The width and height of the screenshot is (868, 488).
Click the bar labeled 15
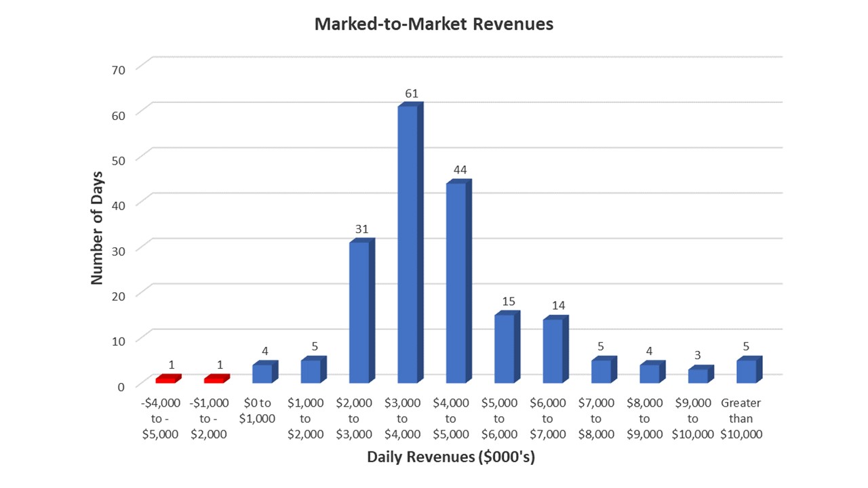[505, 348]
